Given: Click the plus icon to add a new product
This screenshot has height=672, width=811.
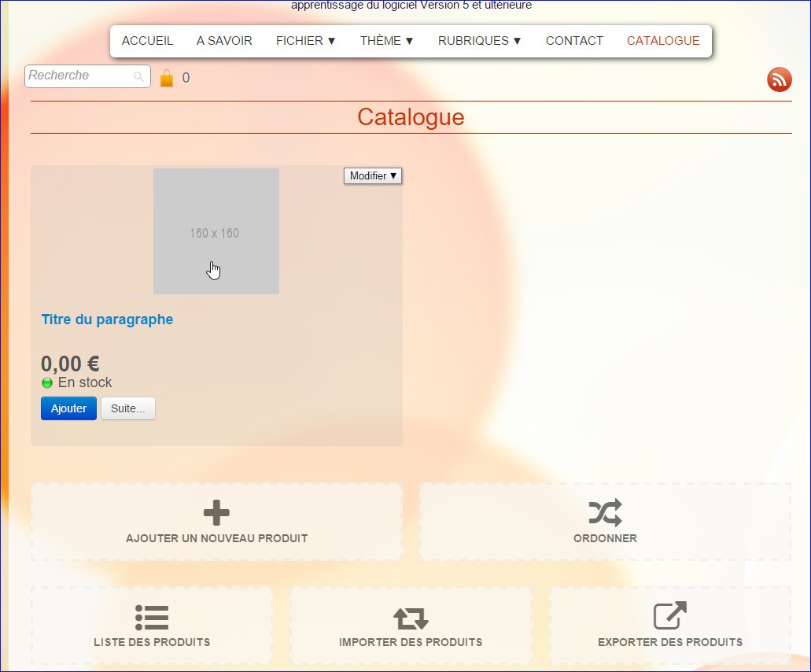Looking at the screenshot, I should click(x=216, y=513).
